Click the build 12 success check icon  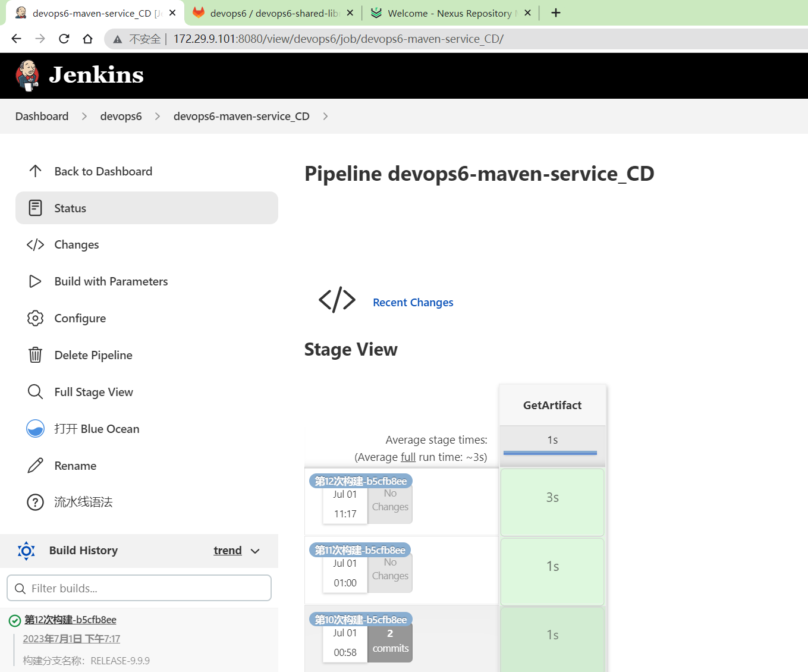(x=15, y=621)
